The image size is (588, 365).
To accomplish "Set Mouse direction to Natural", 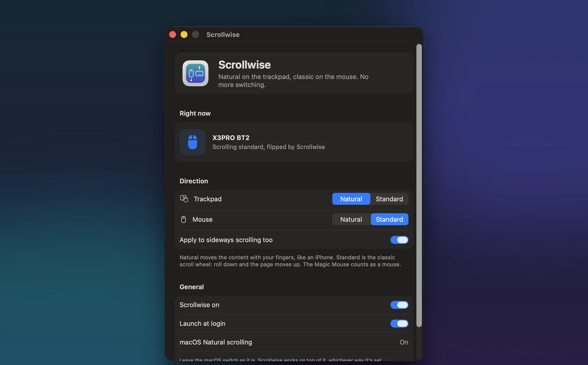I will coord(351,219).
